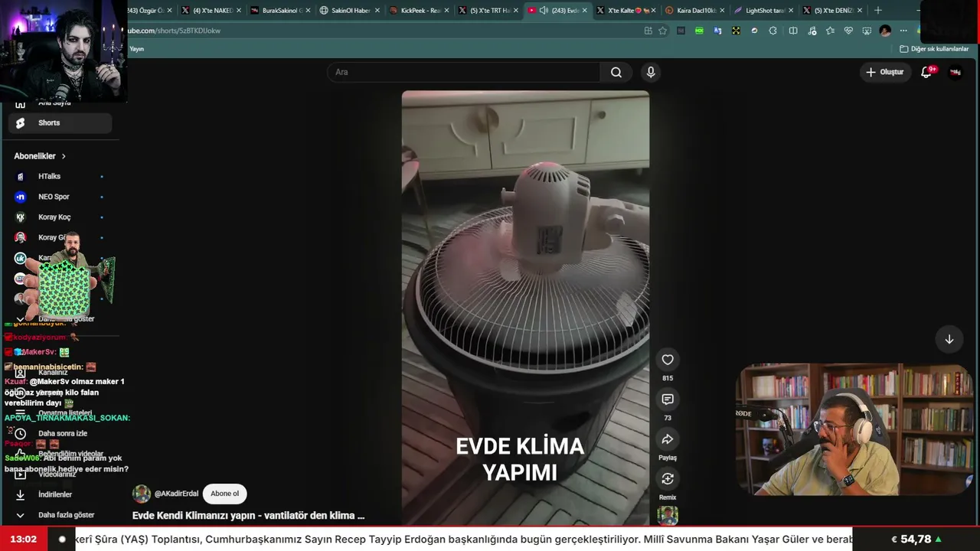Like the Evde Klima Yapımı short
The image size is (980, 551).
click(668, 360)
